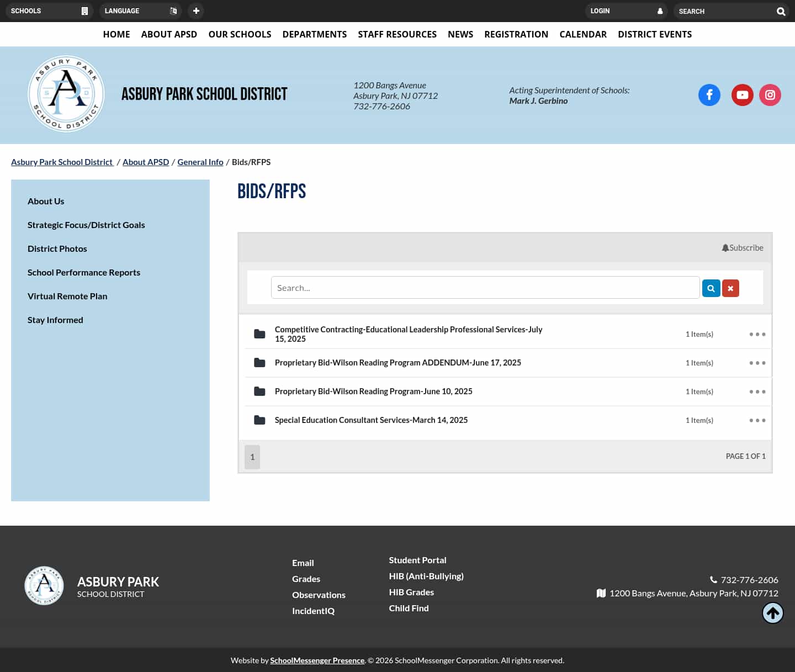Click the top-right search magnifier
The image size is (795, 672).
tap(780, 11)
